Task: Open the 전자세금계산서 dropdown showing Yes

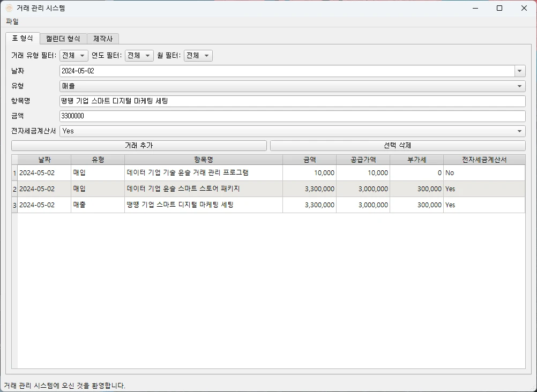Action: point(519,131)
